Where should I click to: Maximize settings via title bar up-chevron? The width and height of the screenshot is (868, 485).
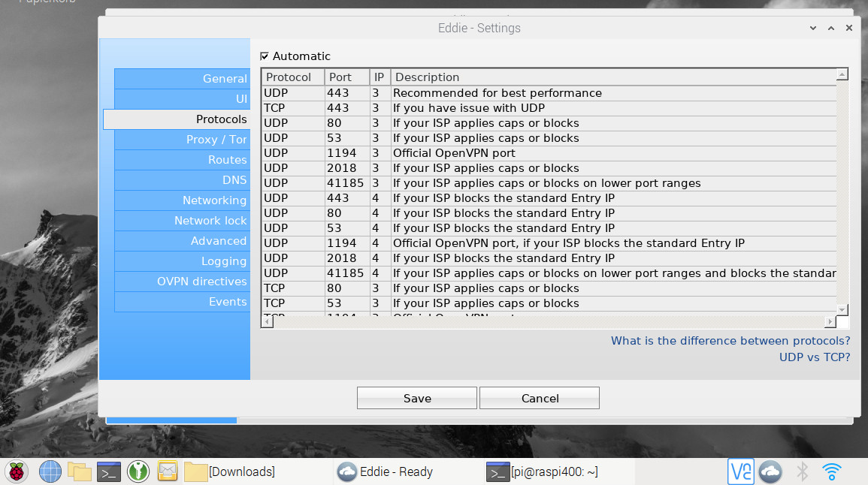coord(831,28)
